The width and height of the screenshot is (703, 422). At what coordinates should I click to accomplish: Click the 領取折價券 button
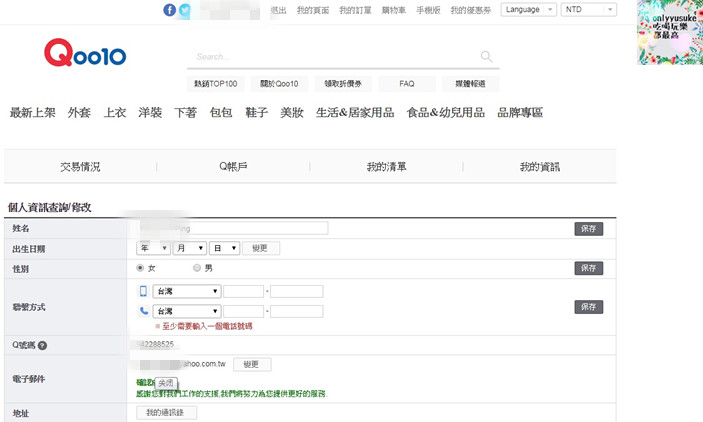[x=343, y=84]
